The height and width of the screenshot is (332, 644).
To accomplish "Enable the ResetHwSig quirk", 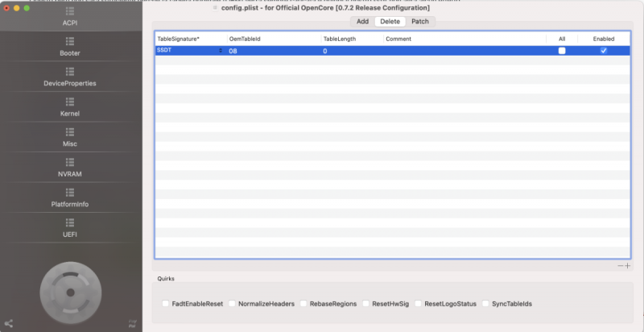I will 366,304.
